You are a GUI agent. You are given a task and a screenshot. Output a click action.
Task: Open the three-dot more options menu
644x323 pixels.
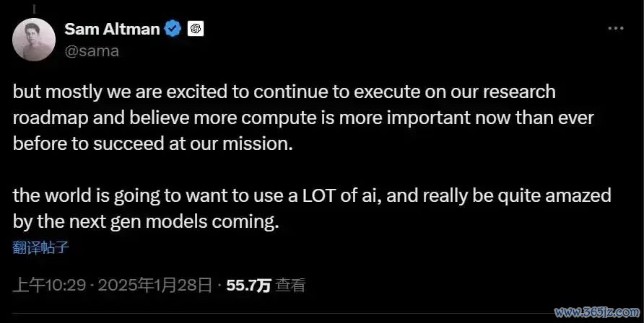click(x=616, y=28)
